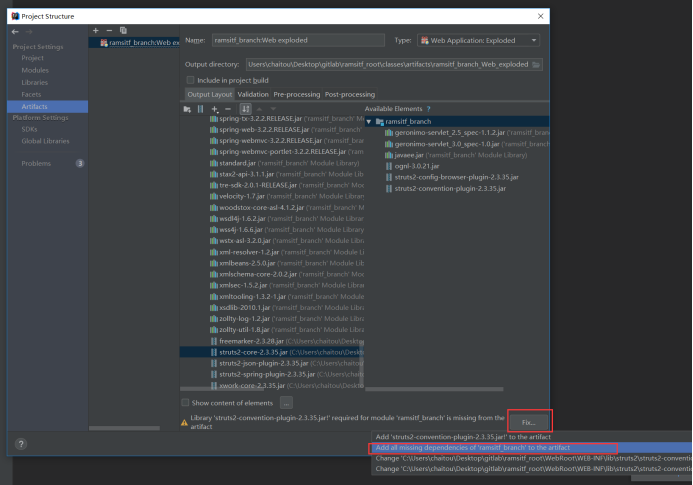Create directory in output layout toolbar

click(x=187, y=109)
